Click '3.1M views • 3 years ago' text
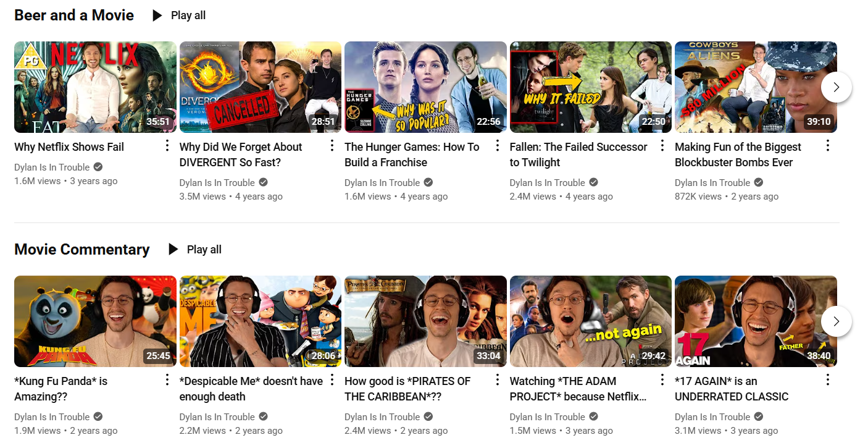The width and height of the screenshot is (868, 440). (727, 431)
